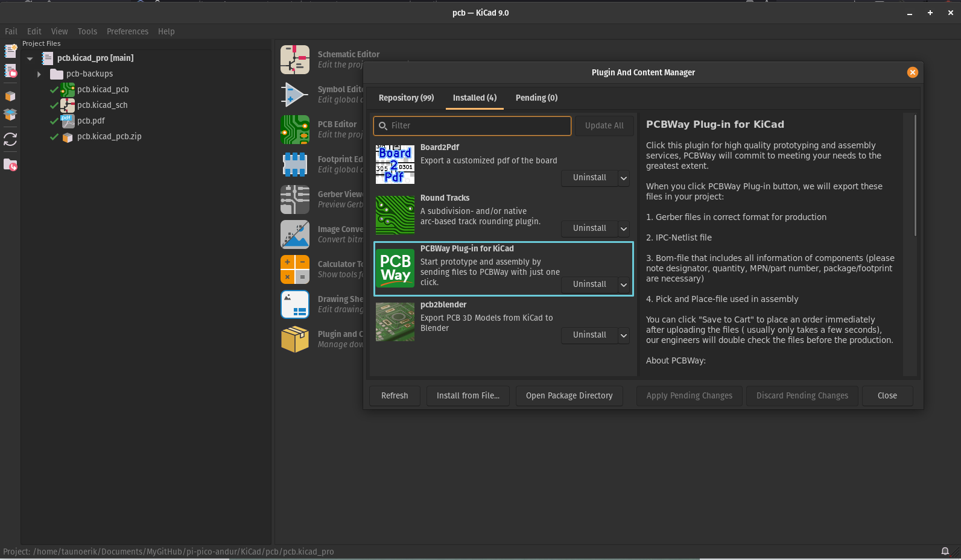The image size is (961, 560).
Task: Open the Gerber Viewer icon
Action: 294,200
